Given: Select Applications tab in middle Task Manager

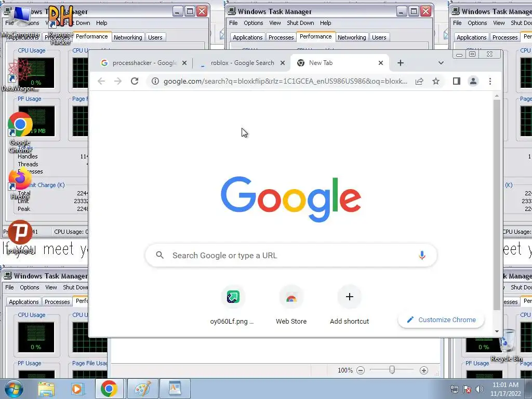Looking at the screenshot, I should (247, 37).
